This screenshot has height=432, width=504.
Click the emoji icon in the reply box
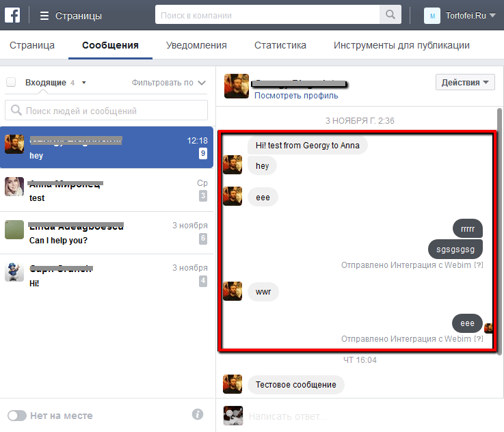coord(234,416)
